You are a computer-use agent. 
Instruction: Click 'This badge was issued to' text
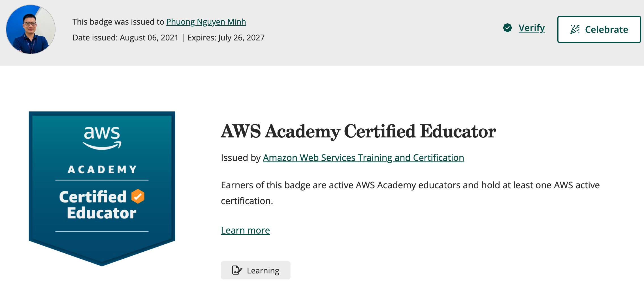click(118, 22)
